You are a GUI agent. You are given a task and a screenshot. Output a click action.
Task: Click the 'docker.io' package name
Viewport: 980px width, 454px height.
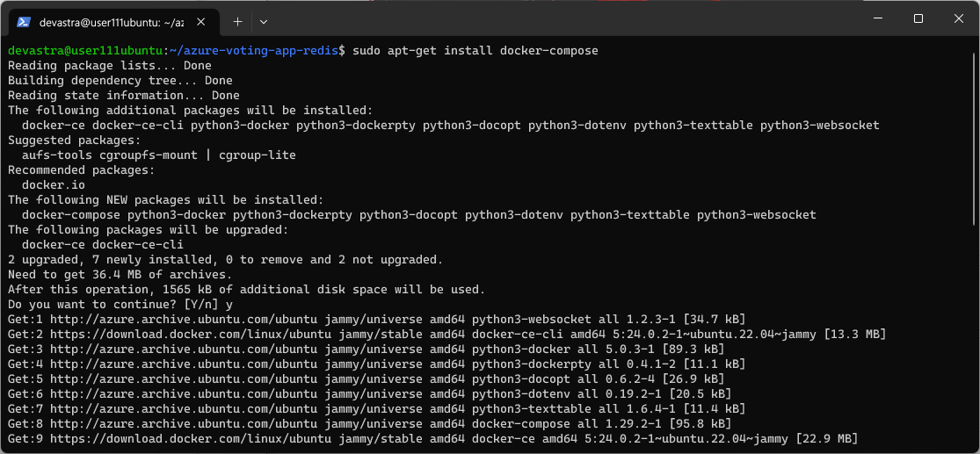point(53,184)
